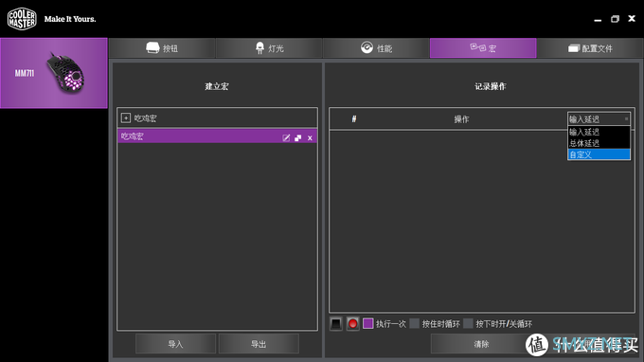Image resolution: width=644 pixels, height=362 pixels.
Task: Duplicate the 吃鸡宏 macro with copy icon
Action: (x=297, y=138)
